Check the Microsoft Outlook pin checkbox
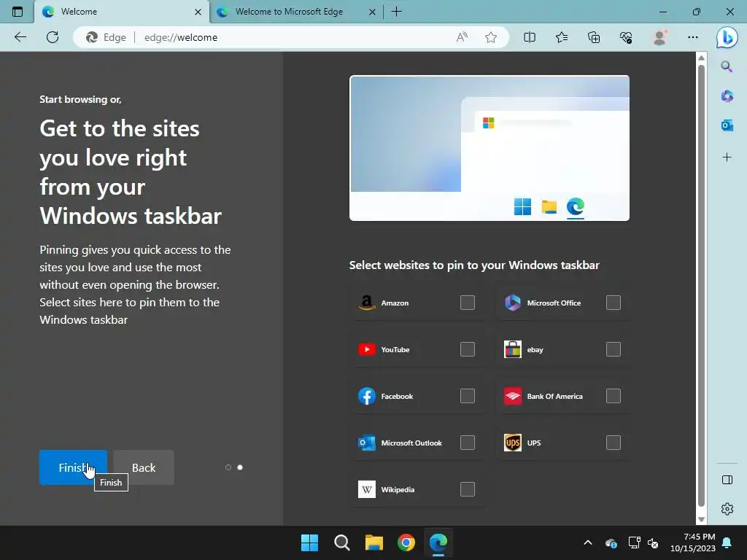 point(468,443)
